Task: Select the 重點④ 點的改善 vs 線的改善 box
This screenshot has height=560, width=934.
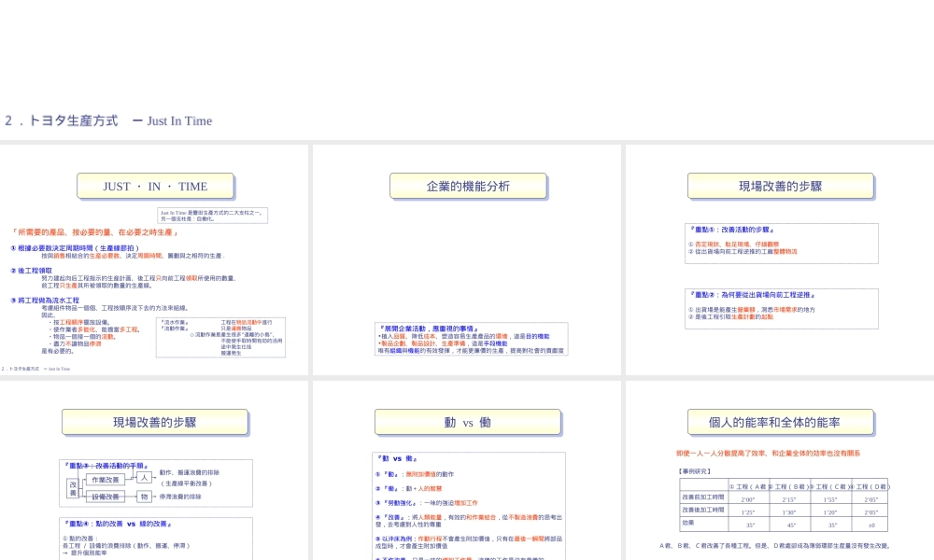Action: tap(155, 537)
